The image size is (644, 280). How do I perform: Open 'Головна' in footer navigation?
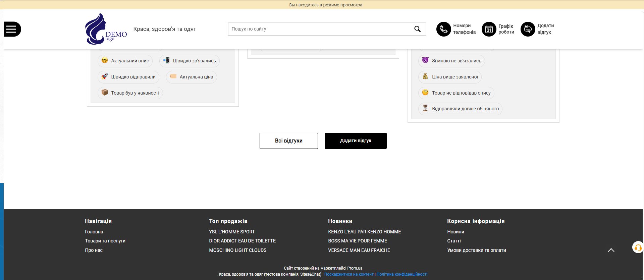pos(94,232)
